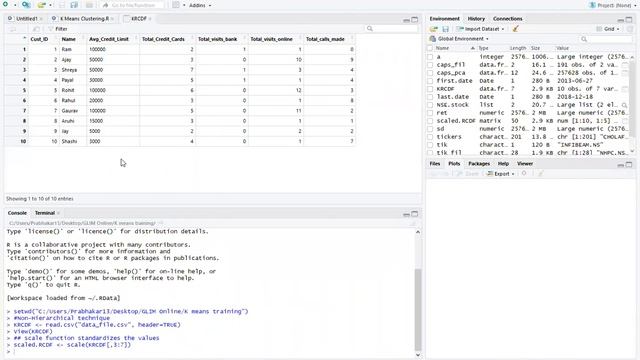This screenshot has height=360, width=640.
Task: Open the Global Environment dropdown
Action: [x=459, y=39]
